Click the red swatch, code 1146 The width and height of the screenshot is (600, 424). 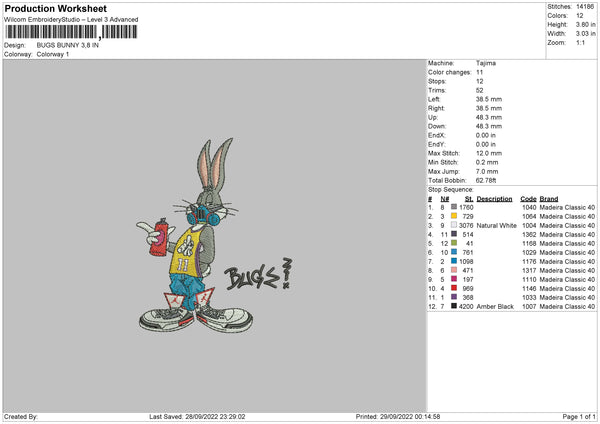[x=455, y=288]
